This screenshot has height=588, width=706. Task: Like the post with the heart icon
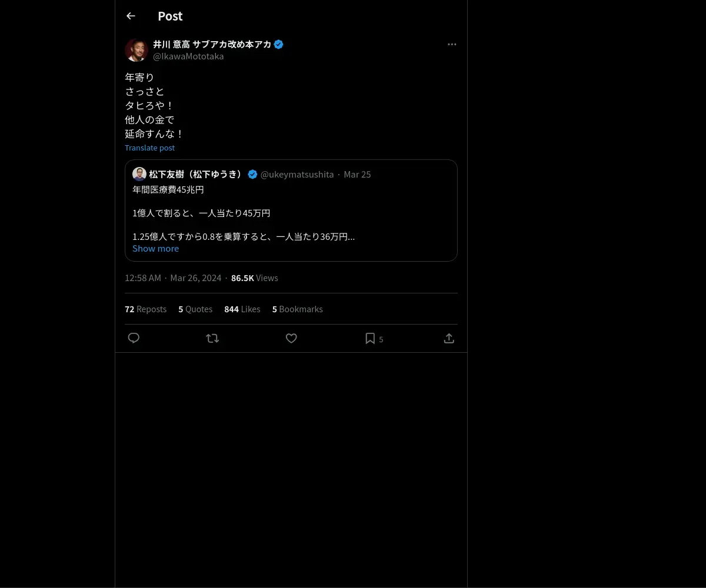[x=291, y=338]
